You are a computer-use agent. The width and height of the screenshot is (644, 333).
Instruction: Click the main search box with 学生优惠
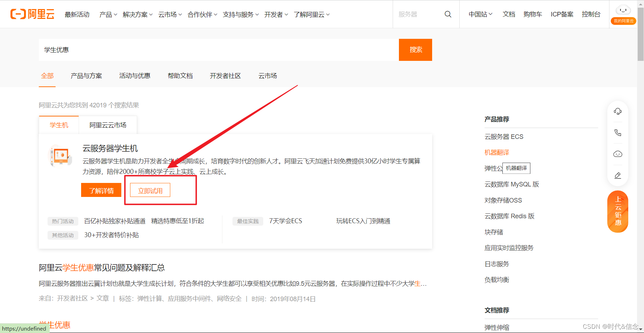coord(219,50)
